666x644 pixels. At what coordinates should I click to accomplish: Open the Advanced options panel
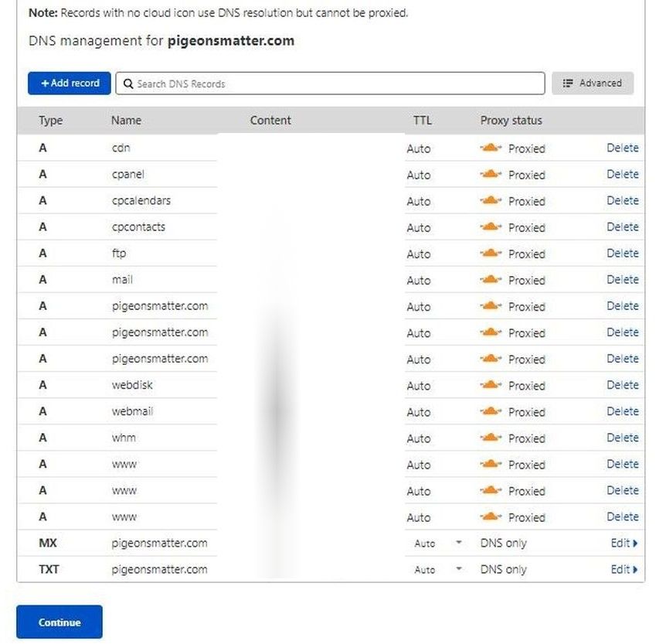click(x=592, y=83)
